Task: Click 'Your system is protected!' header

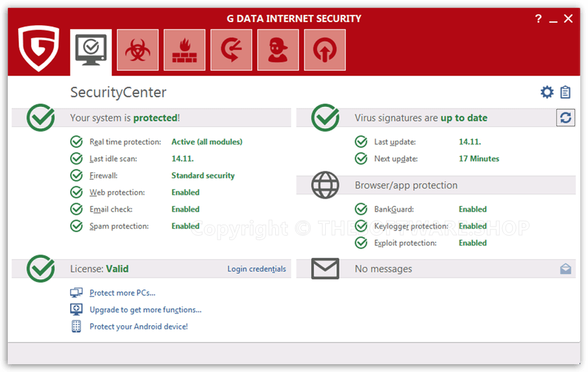Action: tap(125, 118)
